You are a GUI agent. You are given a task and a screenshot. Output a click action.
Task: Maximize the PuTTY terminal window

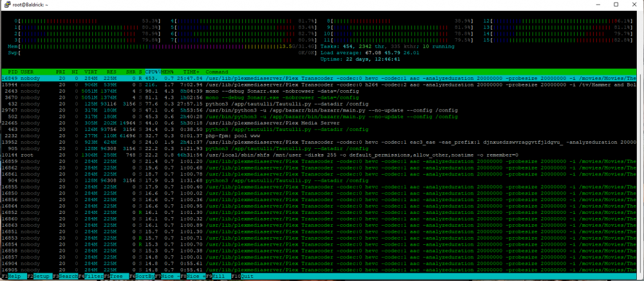click(616, 4)
